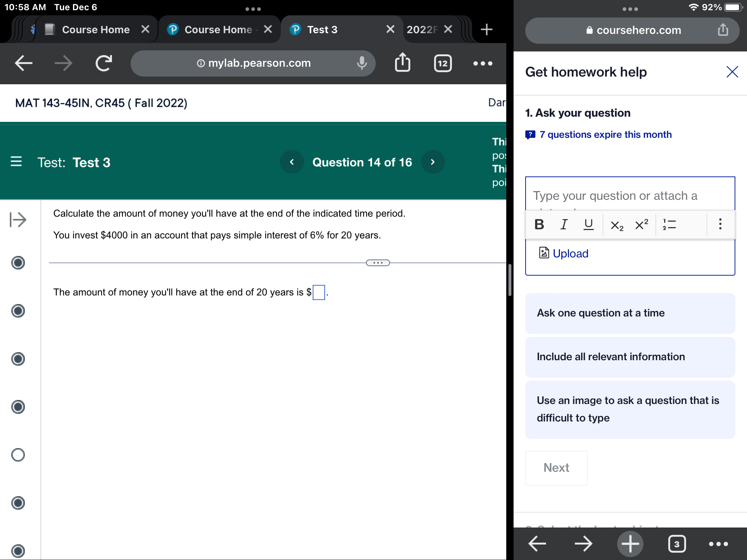Select the superscript formatting icon
Viewport: 747px width, 560px height.
click(642, 224)
